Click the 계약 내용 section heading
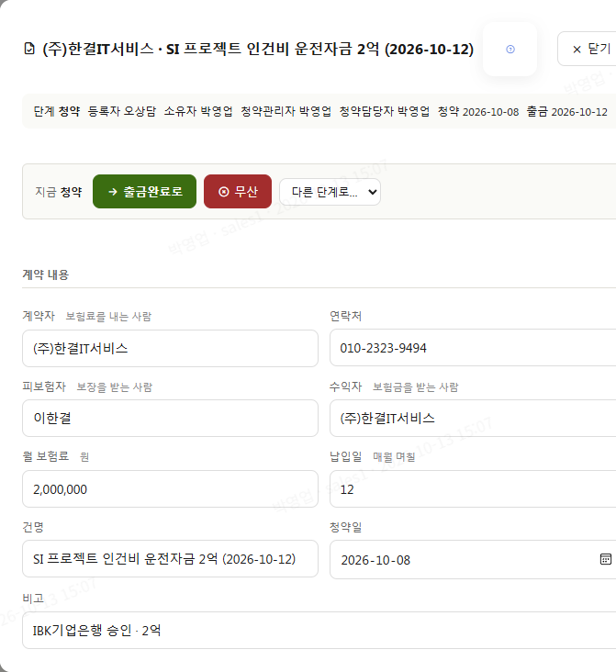The height and width of the screenshot is (672, 616). (45, 274)
